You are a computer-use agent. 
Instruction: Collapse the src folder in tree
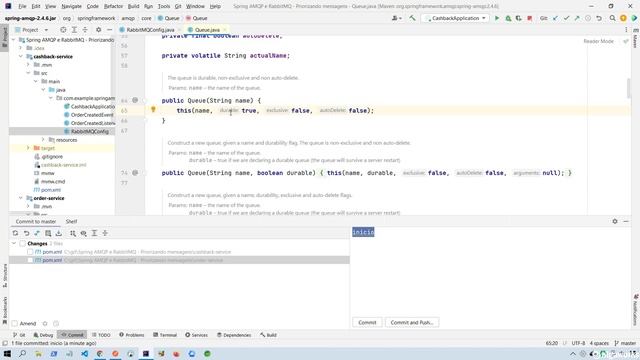(28, 73)
